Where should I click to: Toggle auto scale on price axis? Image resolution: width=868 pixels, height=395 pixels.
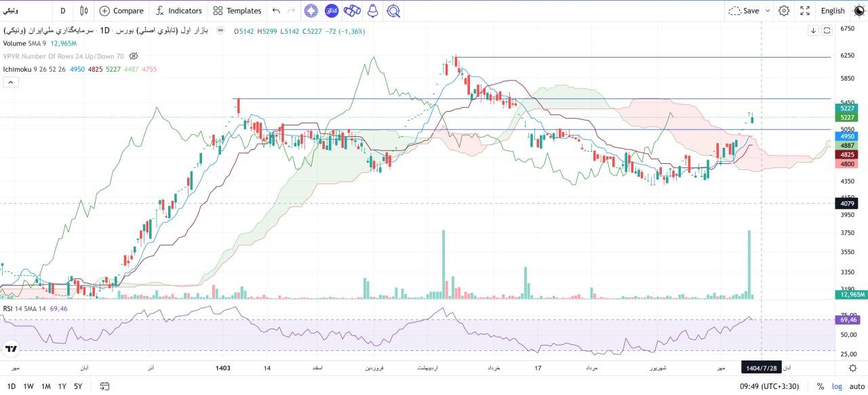pyautogui.click(x=856, y=386)
